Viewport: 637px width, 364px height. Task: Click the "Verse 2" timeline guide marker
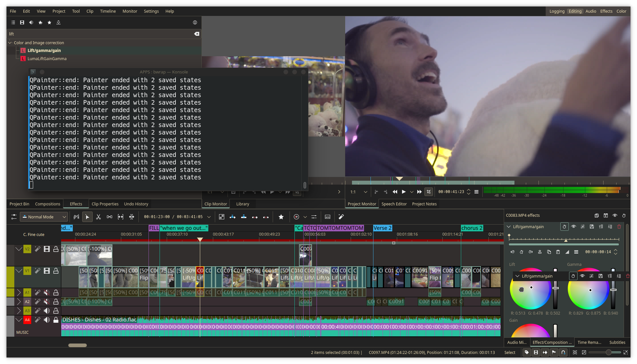coord(383,228)
